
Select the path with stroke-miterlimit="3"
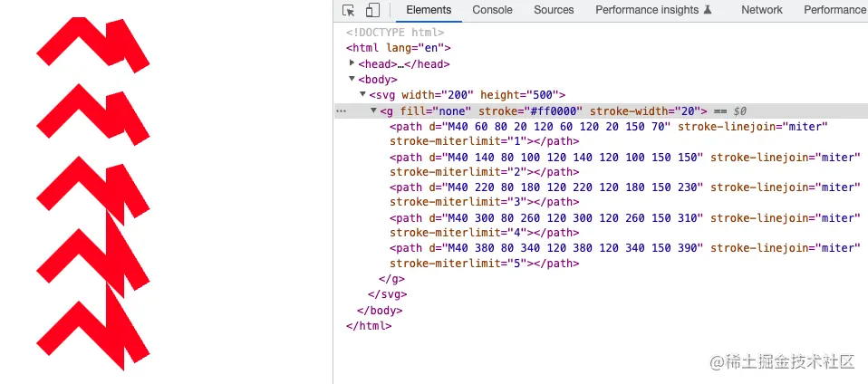625,194
